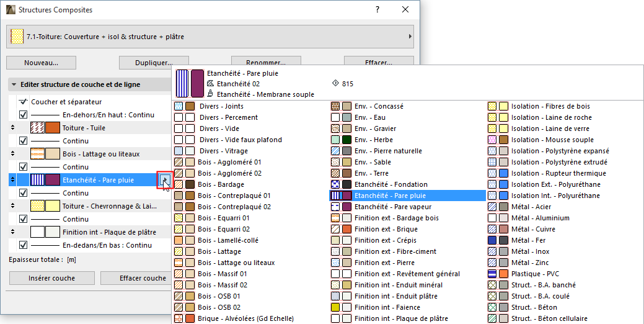Click Env. - Herbe hatch icon

tap(335, 140)
